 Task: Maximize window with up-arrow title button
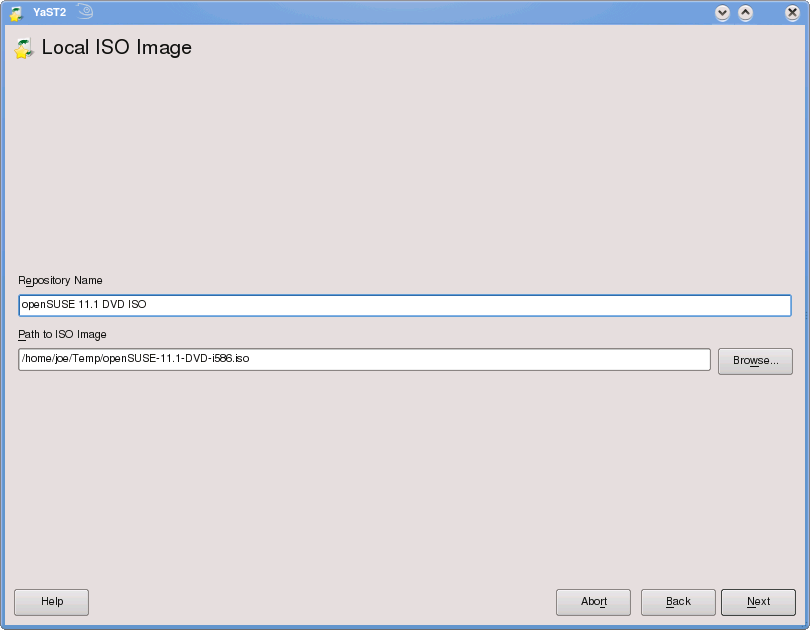[745, 12]
